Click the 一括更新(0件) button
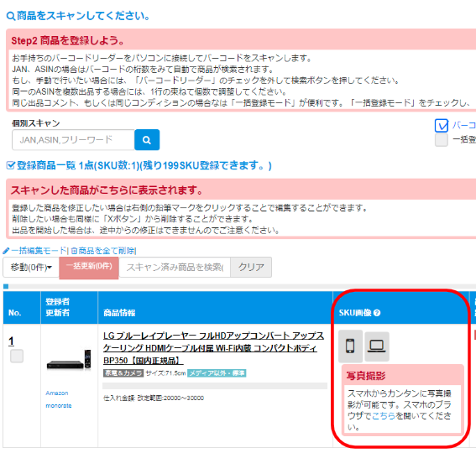The width and height of the screenshot is (476, 453). (89, 268)
